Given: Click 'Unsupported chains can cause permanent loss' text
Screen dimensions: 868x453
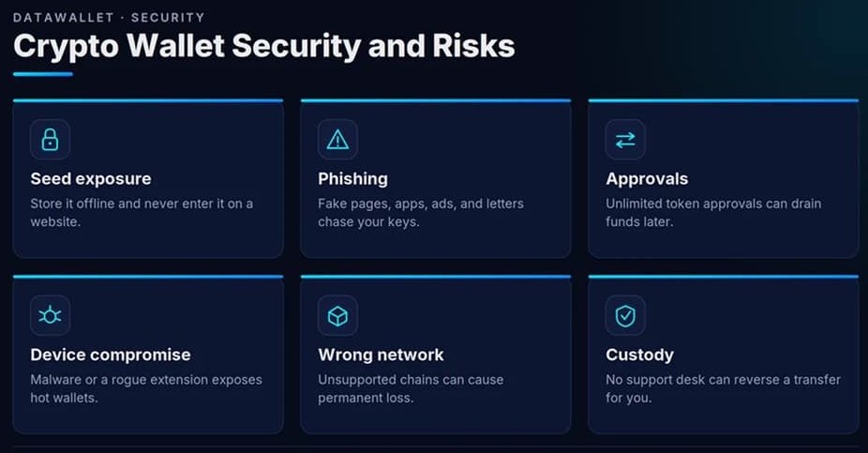Looking at the screenshot, I should (x=411, y=389).
